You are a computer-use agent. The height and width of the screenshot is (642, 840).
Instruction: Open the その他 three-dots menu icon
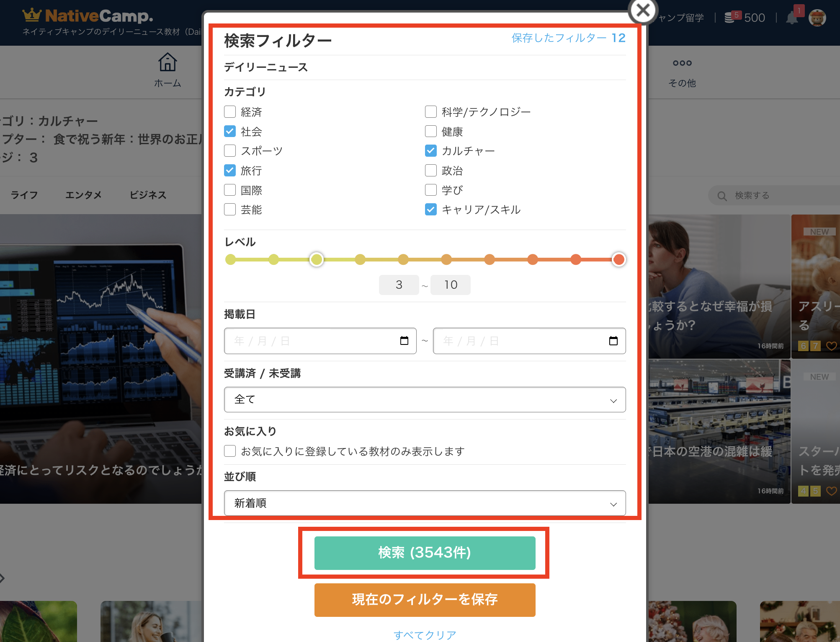[x=682, y=63]
